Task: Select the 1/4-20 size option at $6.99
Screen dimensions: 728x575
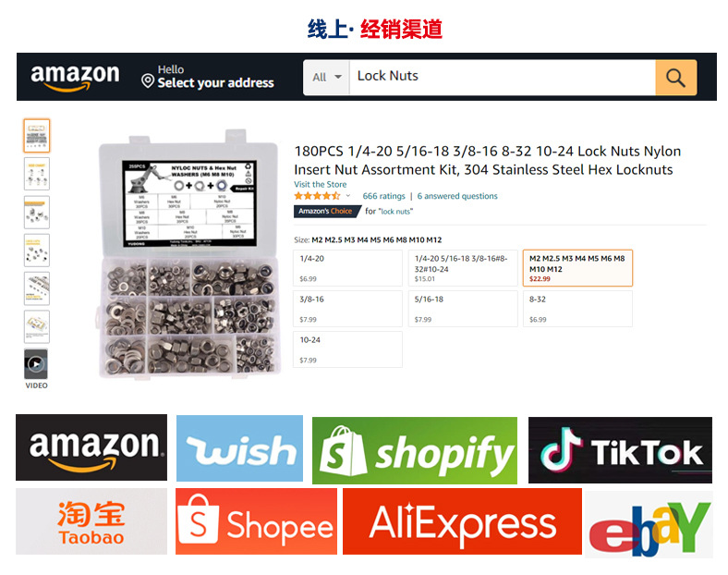Action: click(x=347, y=268)
